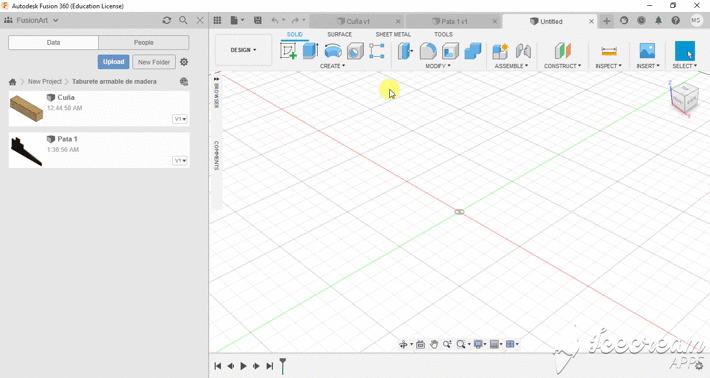The height and width of the screenshot is (378, 710).
Task: Click the Joint tool icon
Action: click(x=523, y=51)
